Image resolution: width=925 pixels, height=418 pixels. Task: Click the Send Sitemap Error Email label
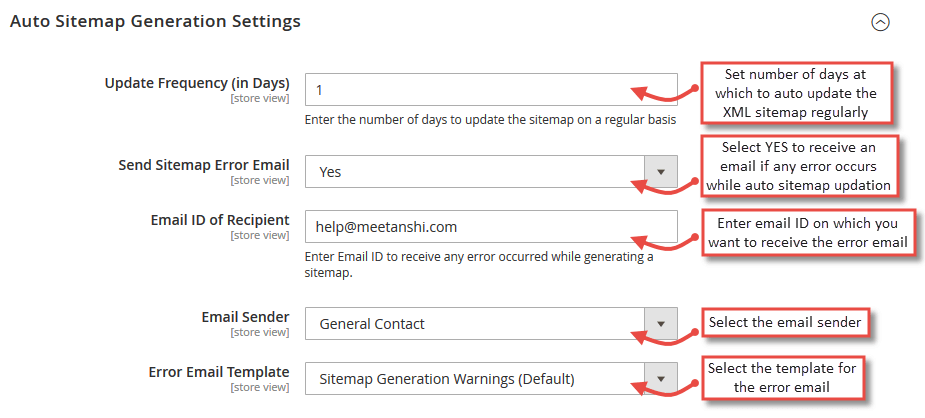[x=204, y=165]
